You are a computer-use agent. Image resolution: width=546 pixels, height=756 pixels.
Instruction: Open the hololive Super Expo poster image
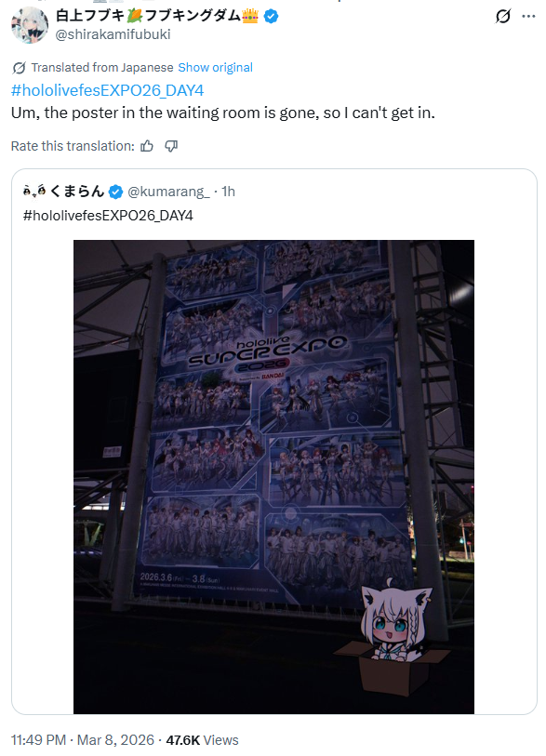coord(273,477)
